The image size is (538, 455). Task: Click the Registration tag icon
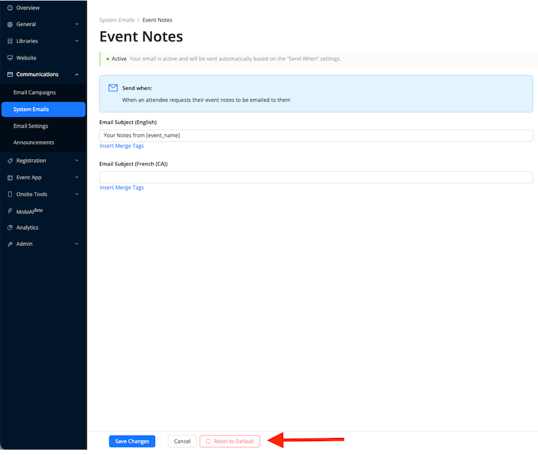click(x=10, y=161)
